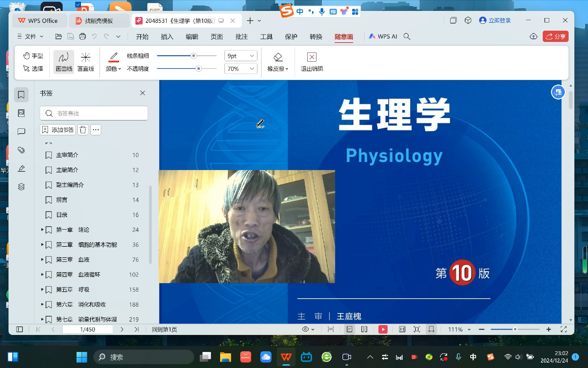
Task: Click exit editing (退出编辑)
Action: (312, 62)
